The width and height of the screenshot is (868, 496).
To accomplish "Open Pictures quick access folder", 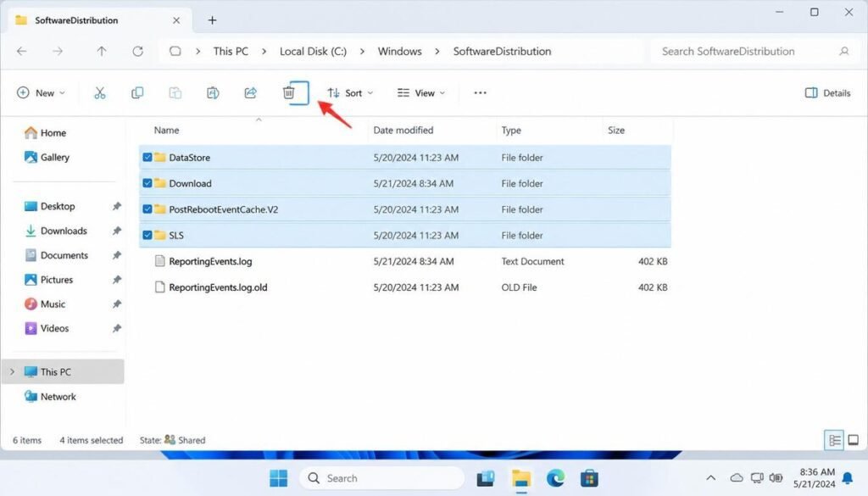I will click(48, 280).
